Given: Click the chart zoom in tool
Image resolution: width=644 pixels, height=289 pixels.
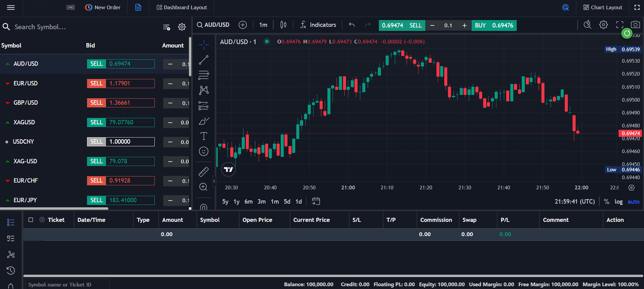Looking at the screenshot, I should click(204, 187).
